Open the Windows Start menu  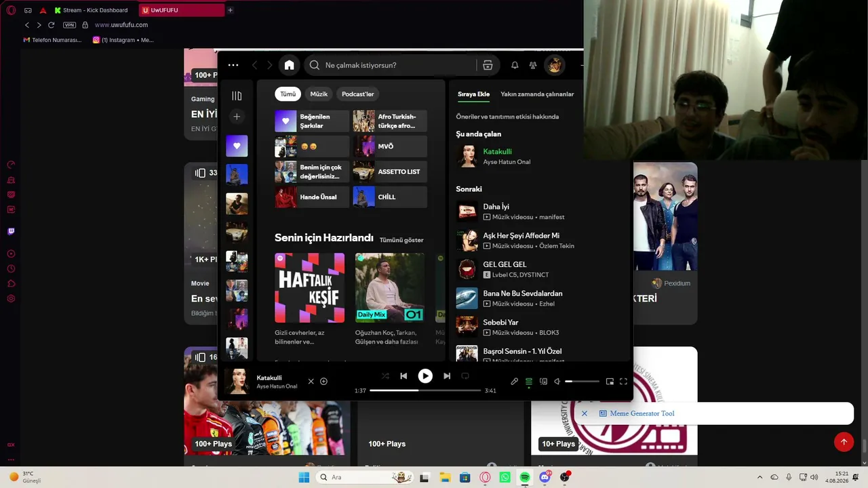[304, 477]
